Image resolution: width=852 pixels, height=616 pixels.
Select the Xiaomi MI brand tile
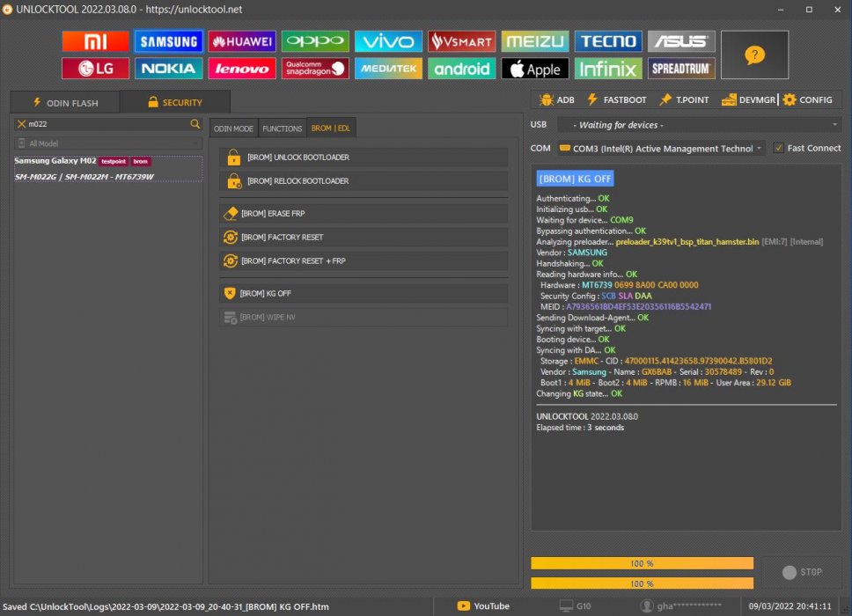(x=95, y=41)
